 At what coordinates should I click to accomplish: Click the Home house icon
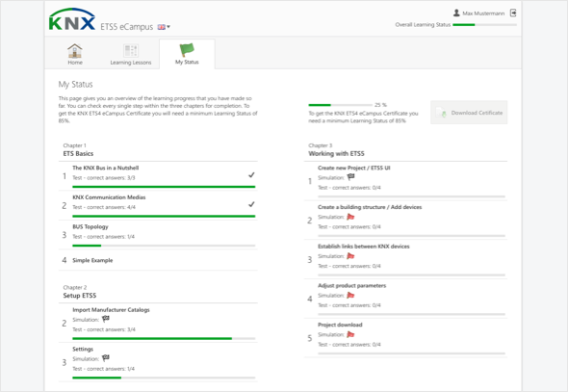click(75, 50)
